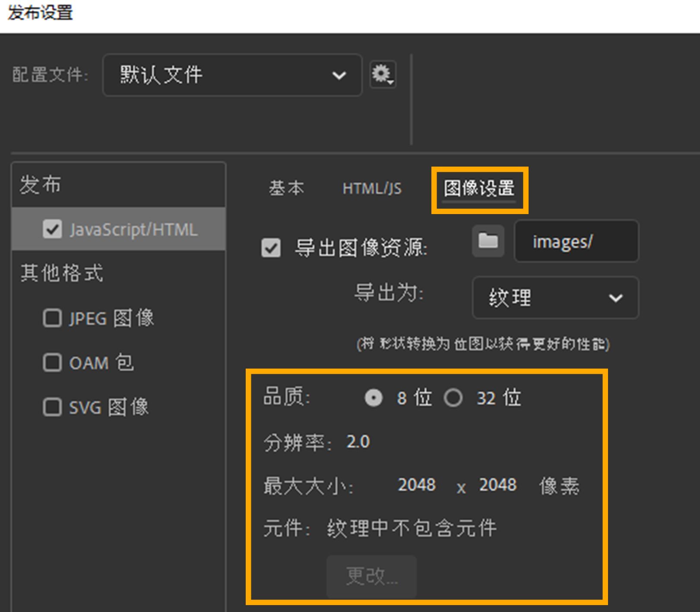Enable the JPEG 图像 export option
The image size is (700, 612).
(52, 319)
